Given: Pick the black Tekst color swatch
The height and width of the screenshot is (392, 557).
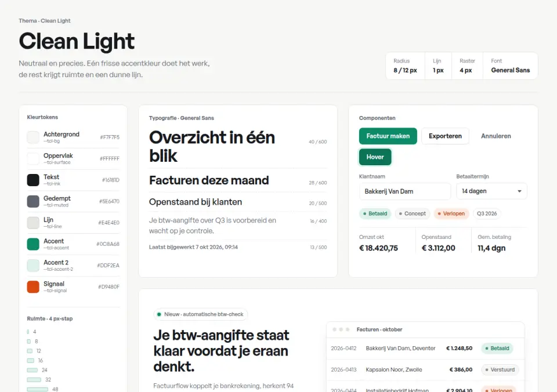Looking at the screenshot, I should pyautogui.click(x=33, y=180).
